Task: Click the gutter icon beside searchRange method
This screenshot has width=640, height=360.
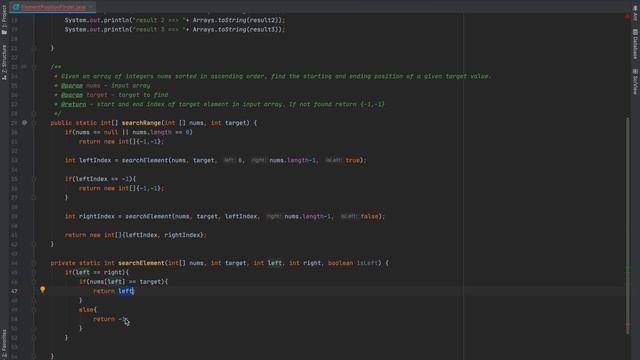Action: tap(24, 122)
